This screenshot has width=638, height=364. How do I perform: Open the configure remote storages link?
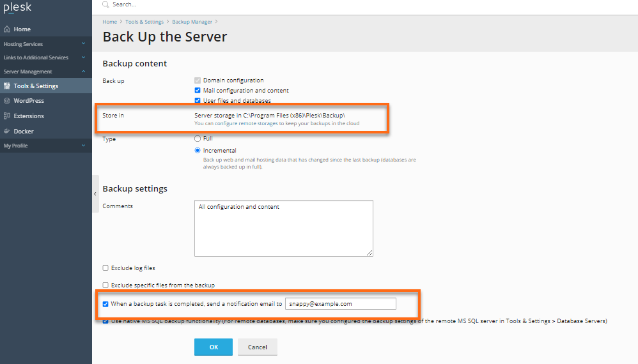(246, 123)
